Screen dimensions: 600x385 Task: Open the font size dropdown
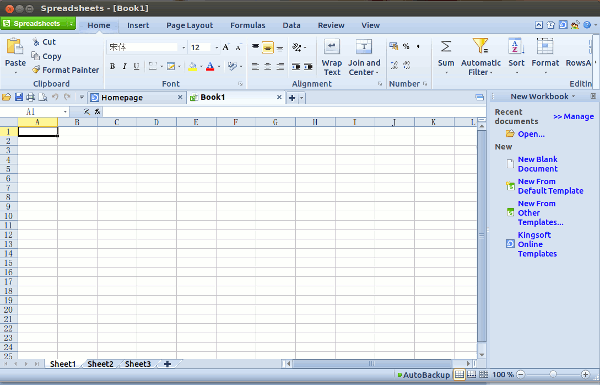[x=217, y=47]
